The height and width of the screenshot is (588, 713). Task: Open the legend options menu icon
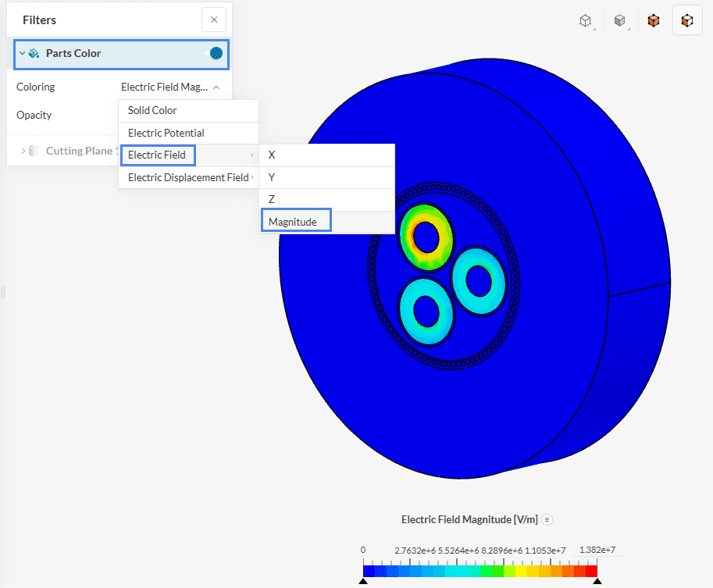coord(547,519)
